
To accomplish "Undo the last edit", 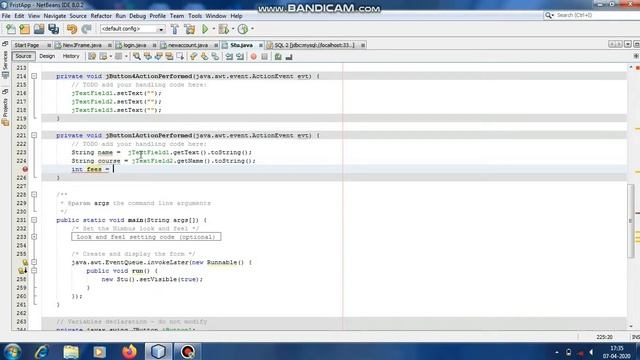I will pos(72,29).
